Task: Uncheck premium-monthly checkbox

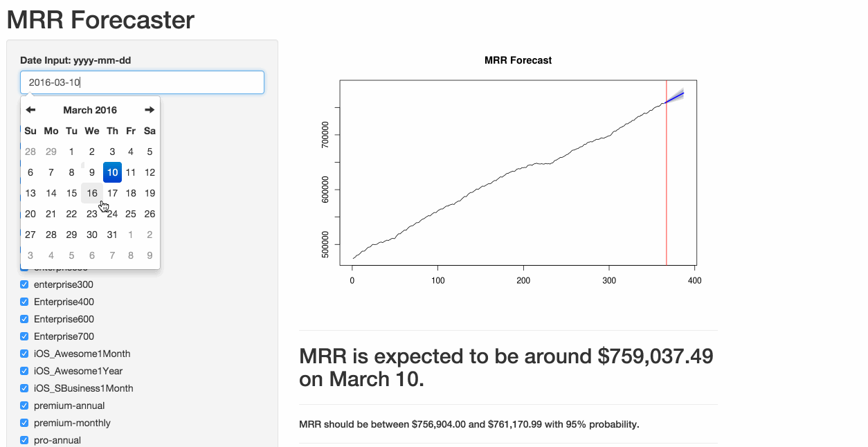Action: pos(24,423)
